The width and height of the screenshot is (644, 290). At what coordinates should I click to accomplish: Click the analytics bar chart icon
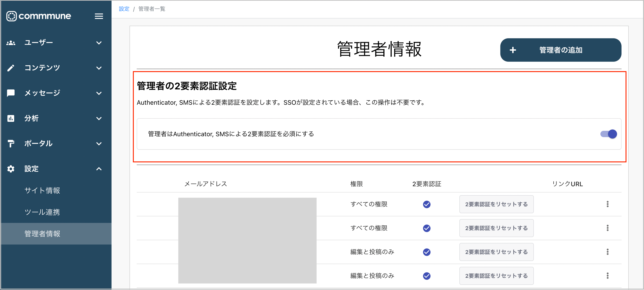tap(11, 118)
